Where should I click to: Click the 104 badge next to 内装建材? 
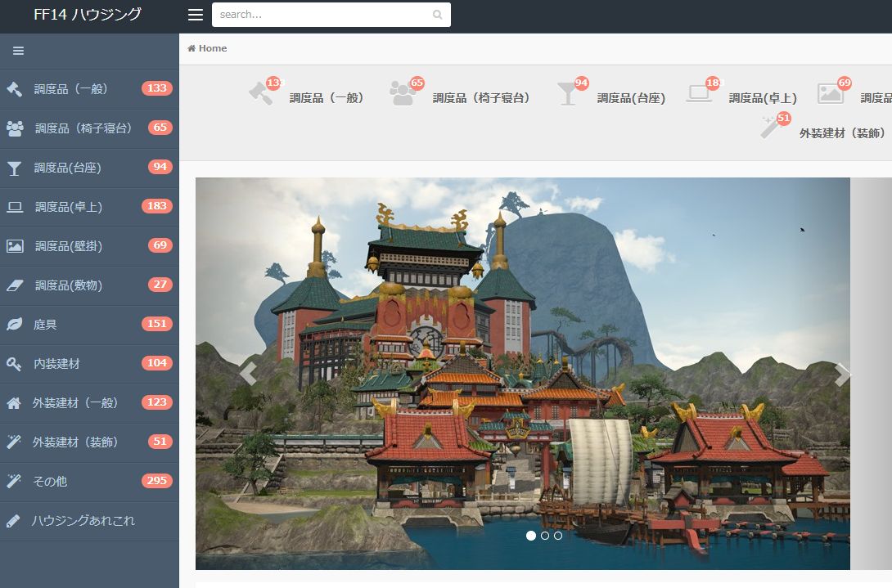pos(157,363)
